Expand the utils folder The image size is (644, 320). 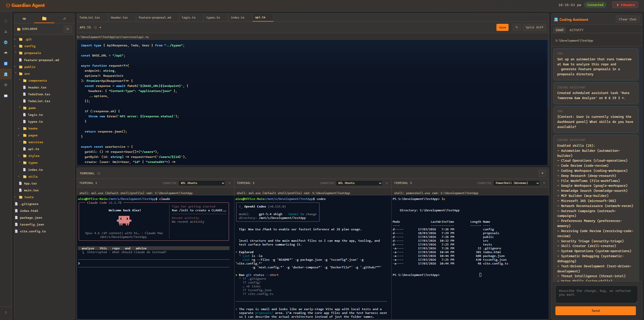19,177
